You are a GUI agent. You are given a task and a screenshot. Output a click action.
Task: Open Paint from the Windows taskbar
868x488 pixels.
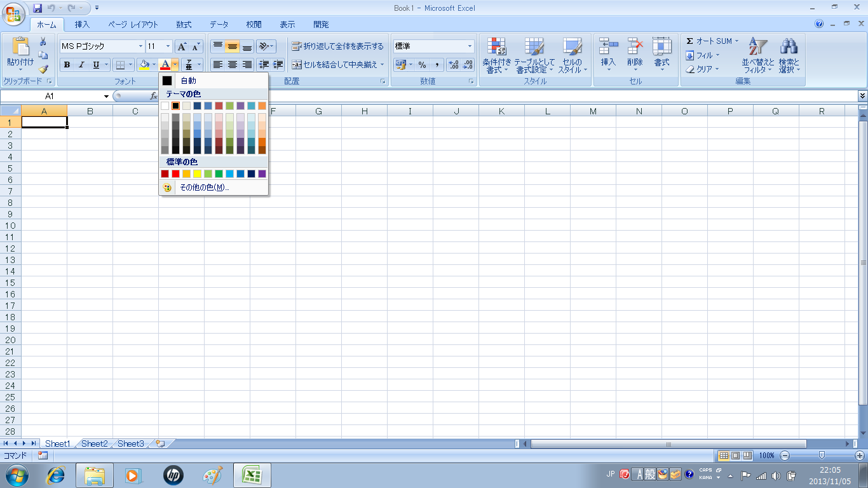tap(213, 475)
